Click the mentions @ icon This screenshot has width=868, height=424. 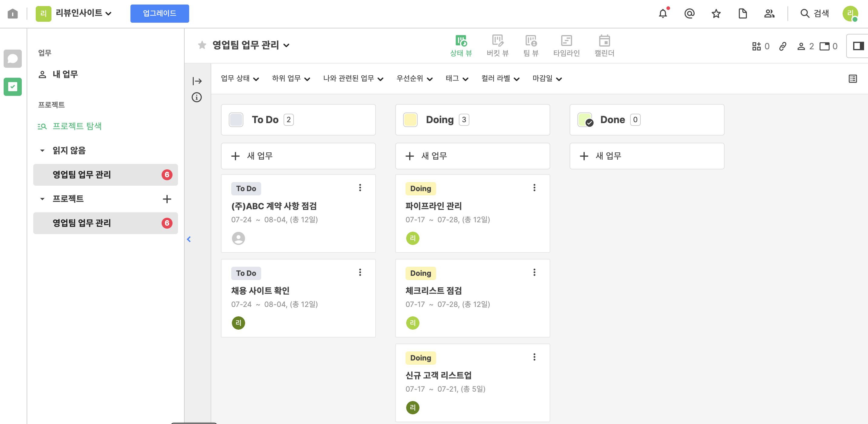pyautogui.click(x=689, y=14)
